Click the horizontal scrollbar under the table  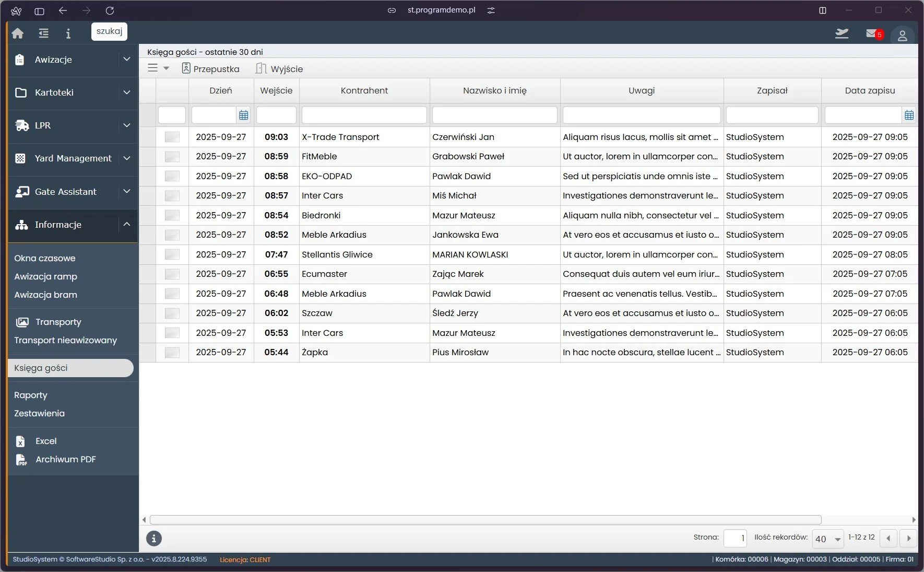pyautogui.click(x=485, y=520)
